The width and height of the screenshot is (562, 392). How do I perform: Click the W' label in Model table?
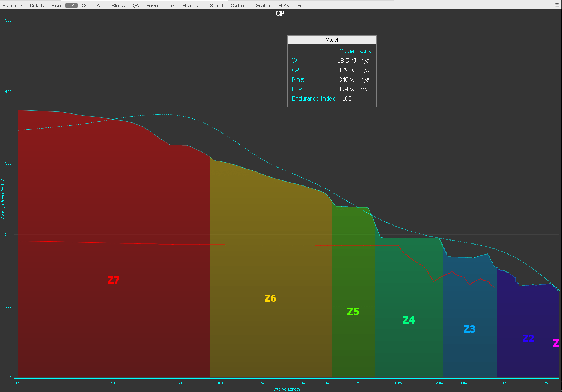[x=295, y=61]
